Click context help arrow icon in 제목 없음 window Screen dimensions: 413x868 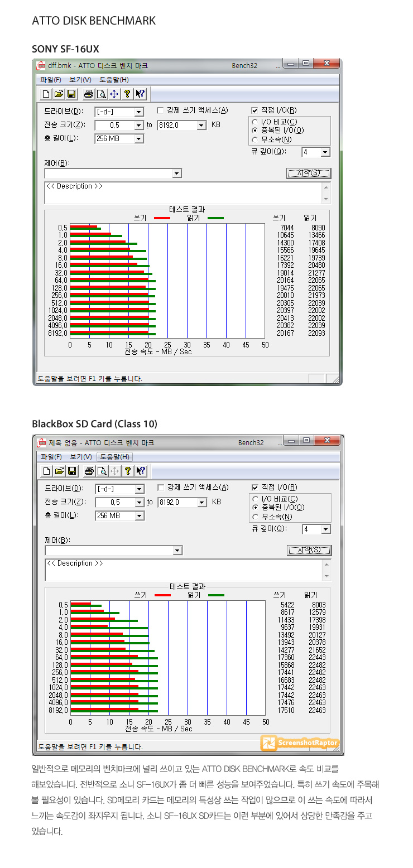coord(141,471)
